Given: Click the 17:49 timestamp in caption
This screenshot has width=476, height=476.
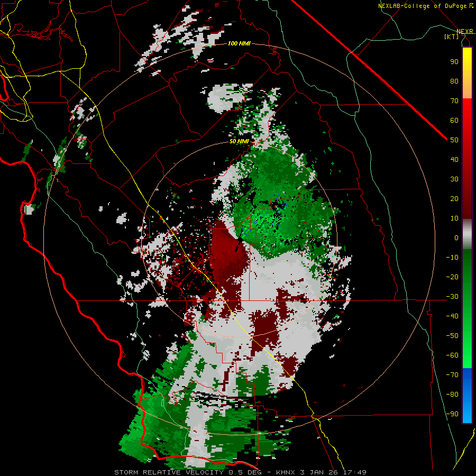Looking at the screenshot, I should click(354, 472).
